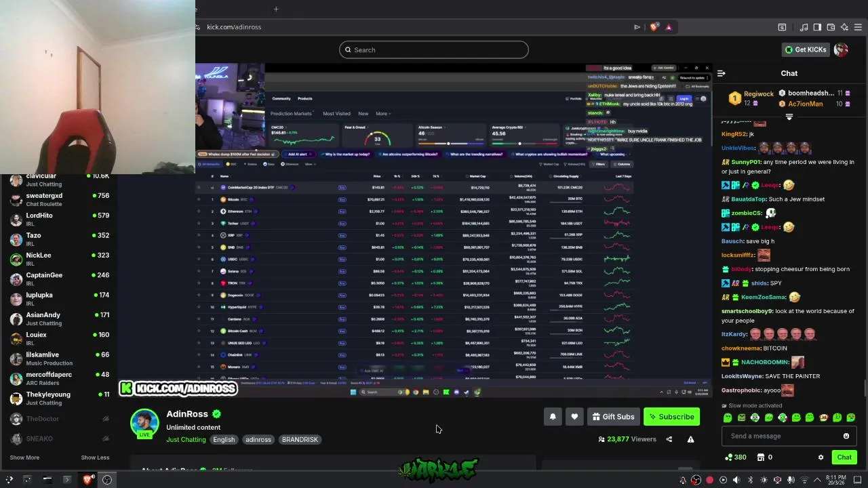Open Thekyleyoung channel in sidebar
The image size is (868, 488).
(x=60, y=399)
